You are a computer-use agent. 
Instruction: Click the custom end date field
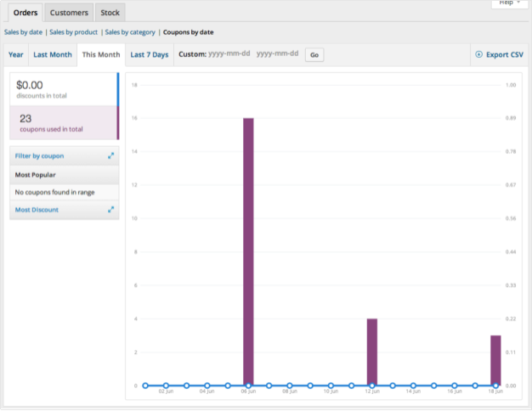(x=278, y=53)
